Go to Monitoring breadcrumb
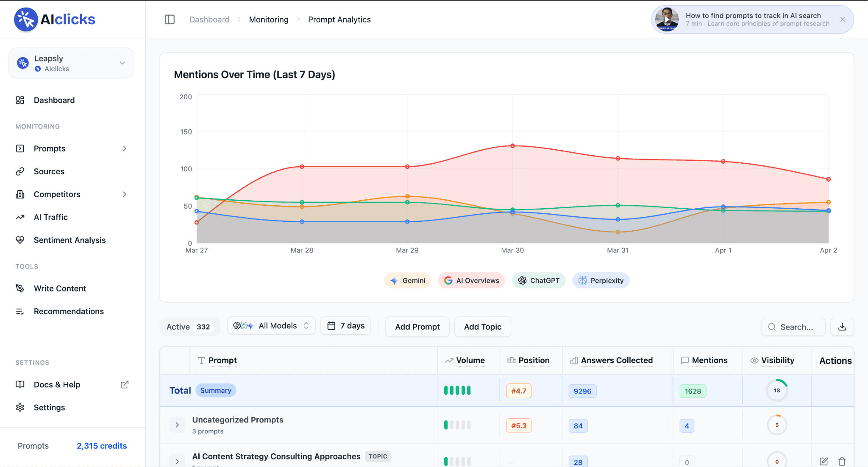868x467 pixels. coord(269,20)
